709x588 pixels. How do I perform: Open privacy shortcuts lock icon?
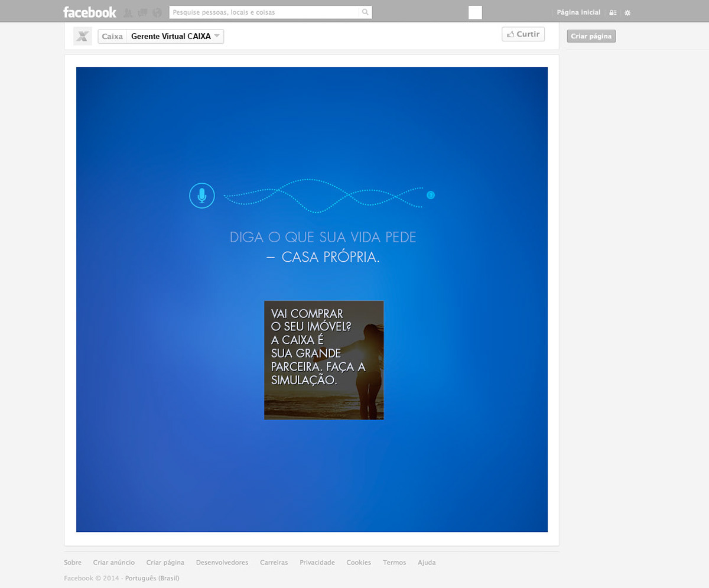coord(613,12)
